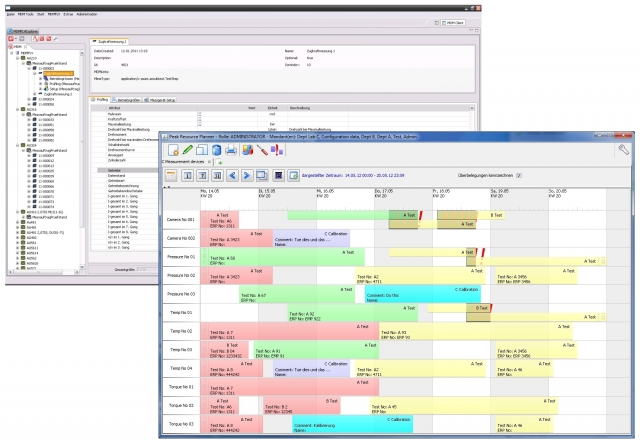Click the wrench icon in MDM Explorer toolbar
Screen dimensions: 640x447
click(x=56, y=39)
